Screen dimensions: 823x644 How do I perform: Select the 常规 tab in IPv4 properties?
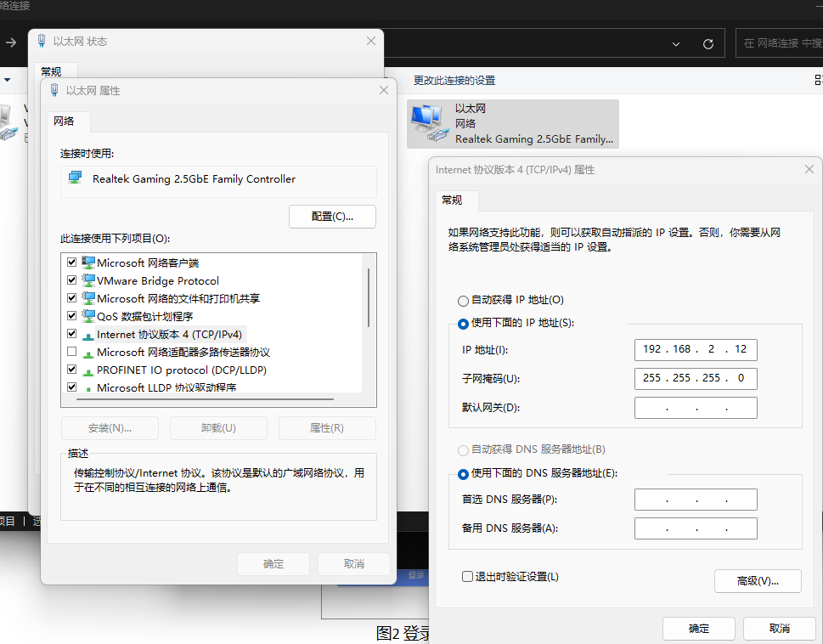pos(452,201)
